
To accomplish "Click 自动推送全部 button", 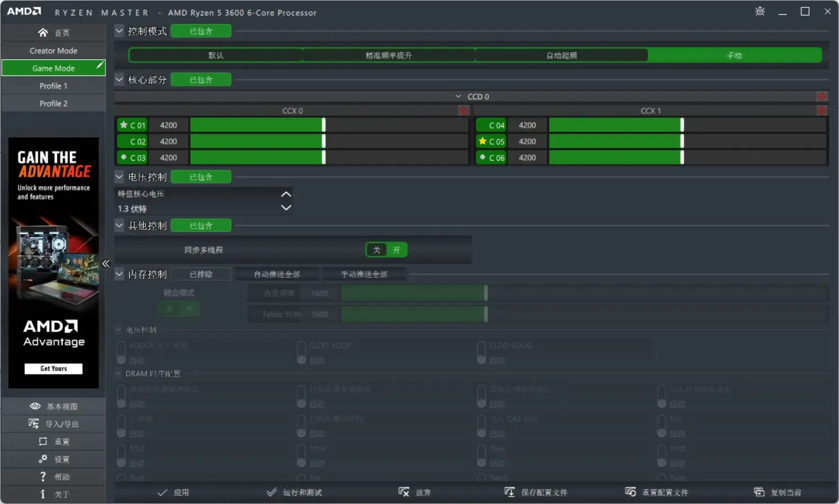I will tap(277, 274).
